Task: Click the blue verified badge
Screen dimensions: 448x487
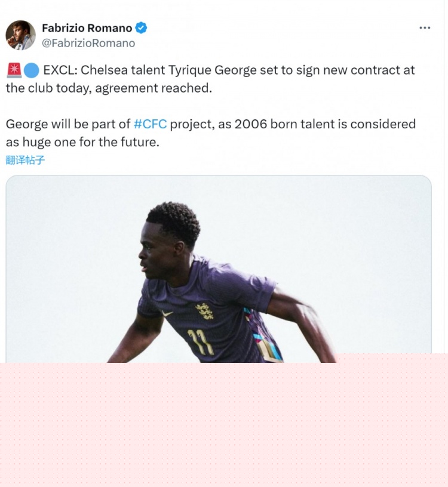Action: [x=141, y=28]
